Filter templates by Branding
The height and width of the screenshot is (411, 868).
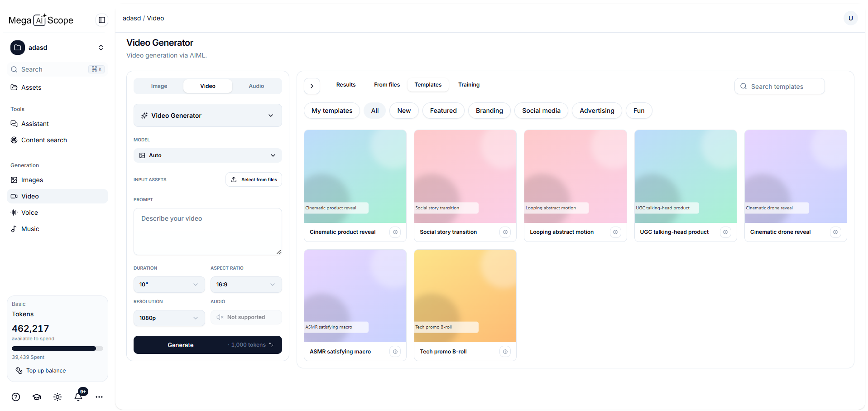coord(489,111)
